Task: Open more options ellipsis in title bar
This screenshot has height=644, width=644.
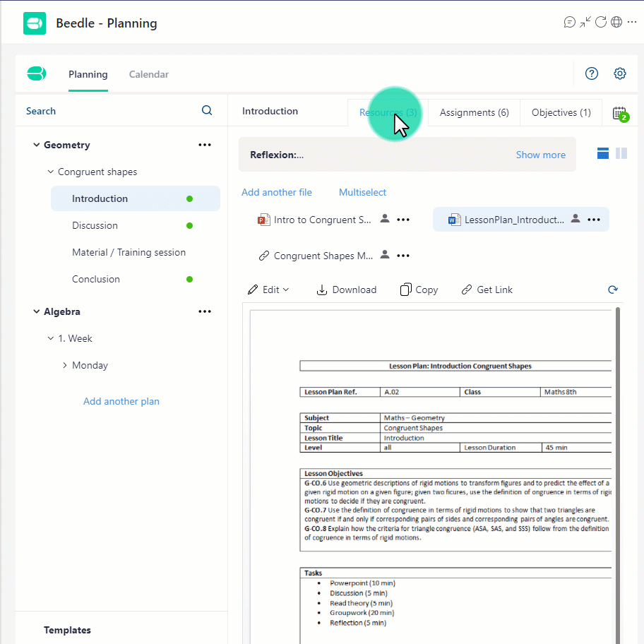Action: coord(632,22)
